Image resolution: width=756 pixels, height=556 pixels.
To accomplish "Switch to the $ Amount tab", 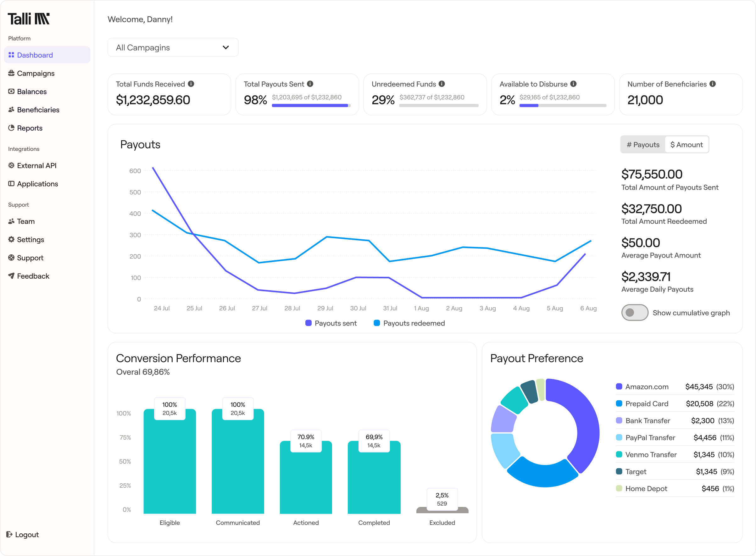I will pos(686,145).
